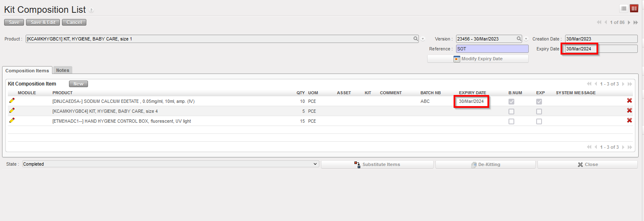Select the Composition Items tab
This screenshot has width=644, height=221.
tap(27, 71)
